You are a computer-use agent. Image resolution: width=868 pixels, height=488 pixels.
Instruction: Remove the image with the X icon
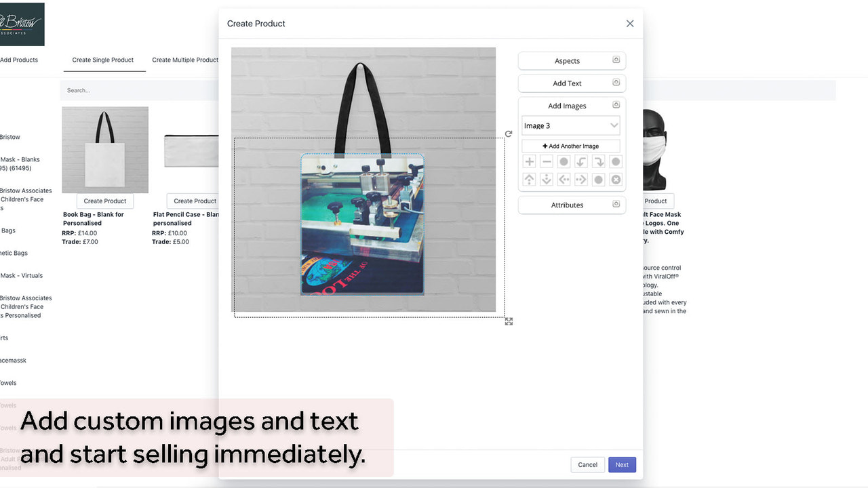(616, 179)
